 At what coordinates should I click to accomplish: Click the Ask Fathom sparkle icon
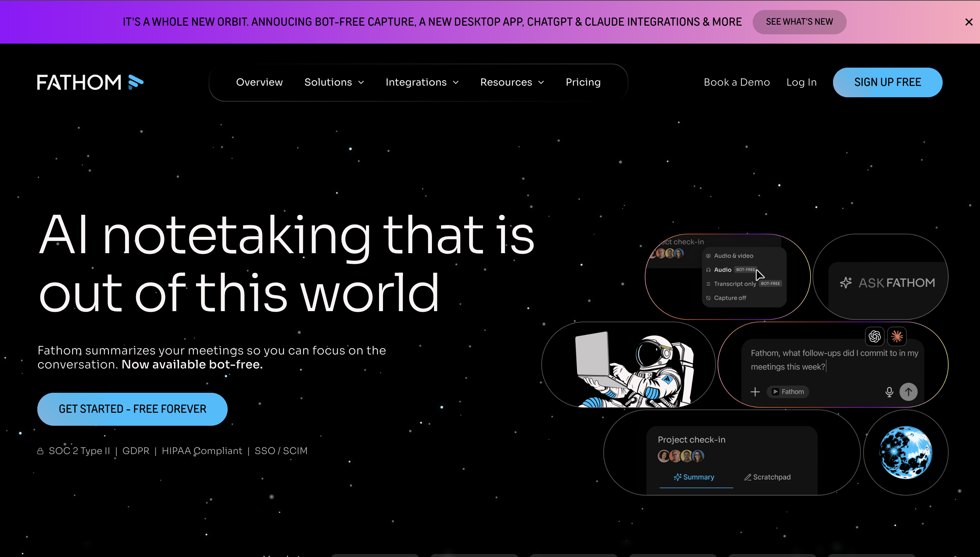tap(845, 283)
